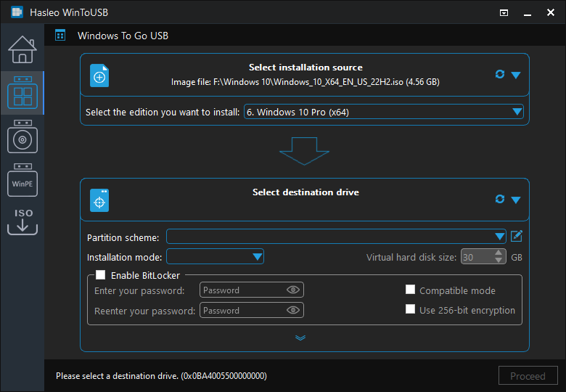Click the edit partition scheme pencil icon
Screen dimensions: 566x392
[x=517, y=236]
